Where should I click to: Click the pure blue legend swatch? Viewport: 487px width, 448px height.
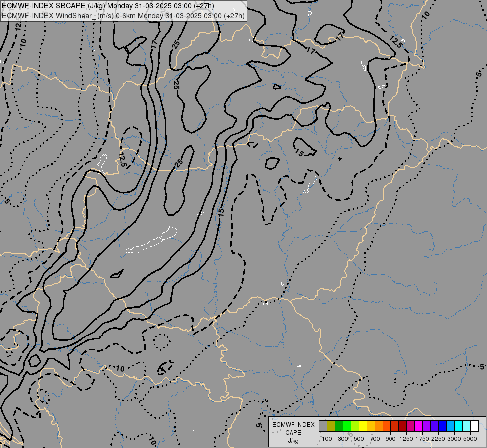(x=442, y=426)
